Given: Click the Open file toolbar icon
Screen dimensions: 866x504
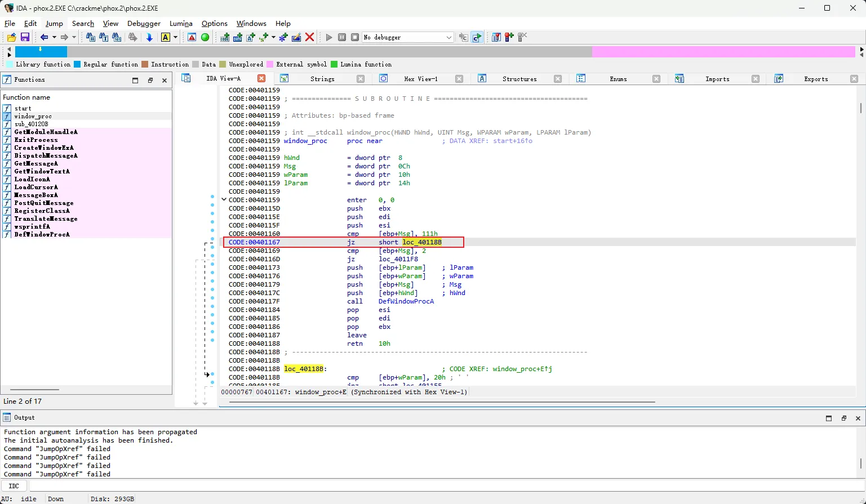Looking at the screenshot, I should [x=11, y=37].
